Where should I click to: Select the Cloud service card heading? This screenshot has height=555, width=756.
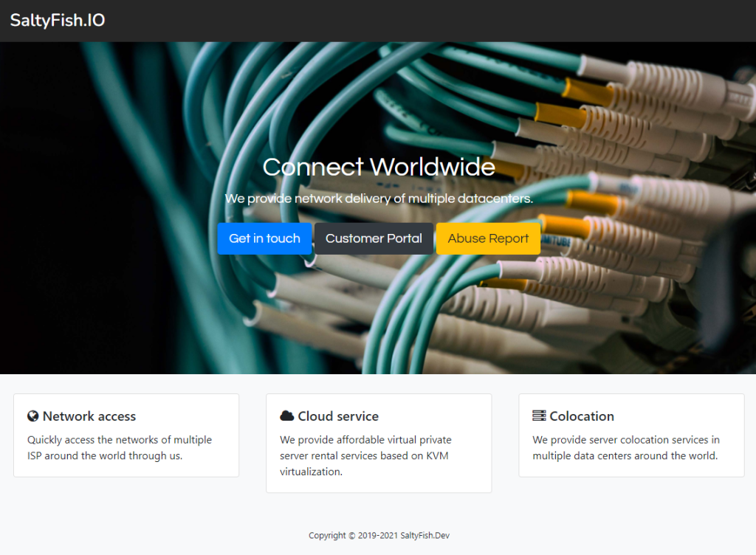pyautogui.click(x=338, y=416)
